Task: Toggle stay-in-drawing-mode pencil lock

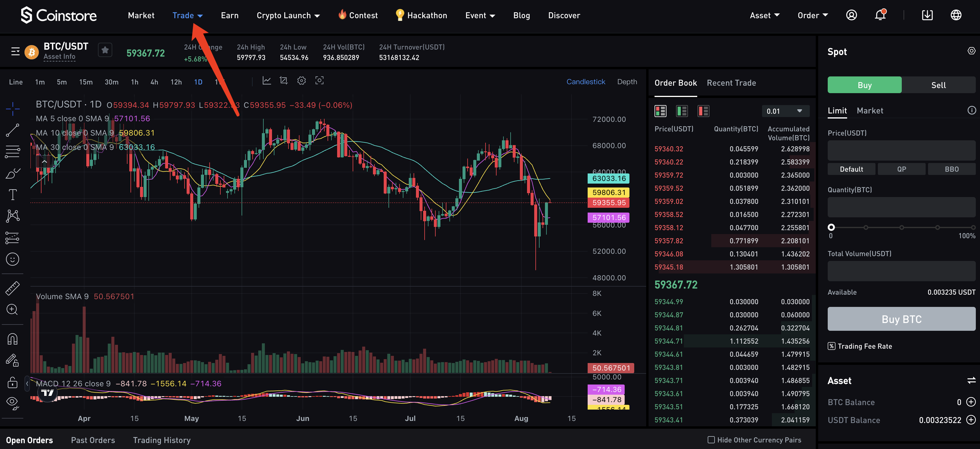Action: 13,360
